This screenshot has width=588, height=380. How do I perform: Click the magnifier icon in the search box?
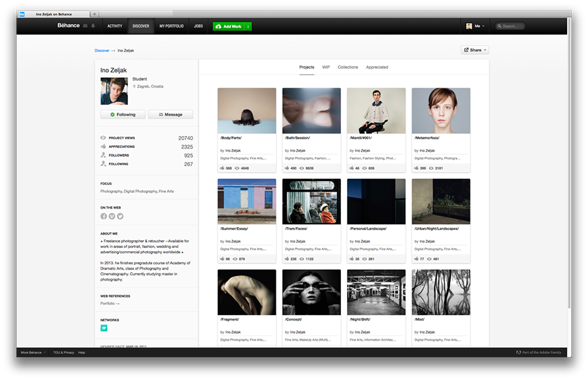(x=500, y=26)
